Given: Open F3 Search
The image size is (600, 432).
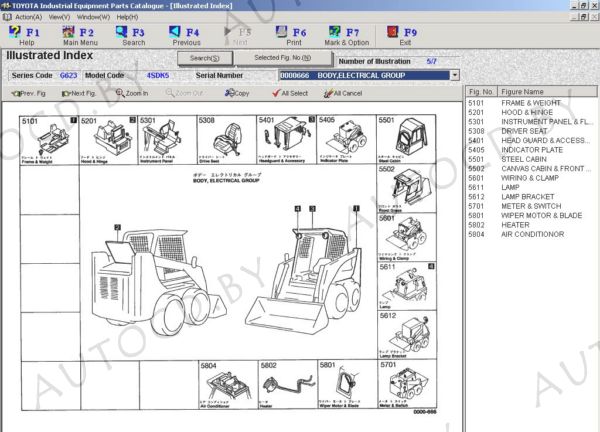Looking at the screenshot, I should 131,36.
